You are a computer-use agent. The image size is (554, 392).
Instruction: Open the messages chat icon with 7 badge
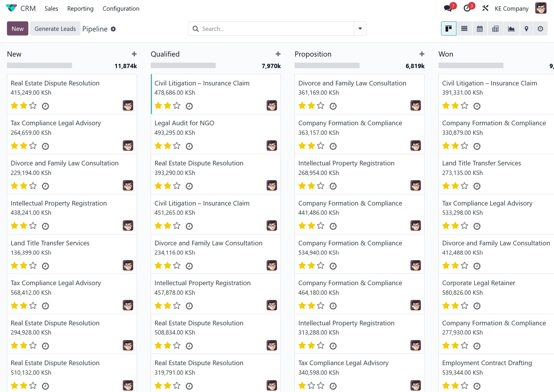point(448,8)
